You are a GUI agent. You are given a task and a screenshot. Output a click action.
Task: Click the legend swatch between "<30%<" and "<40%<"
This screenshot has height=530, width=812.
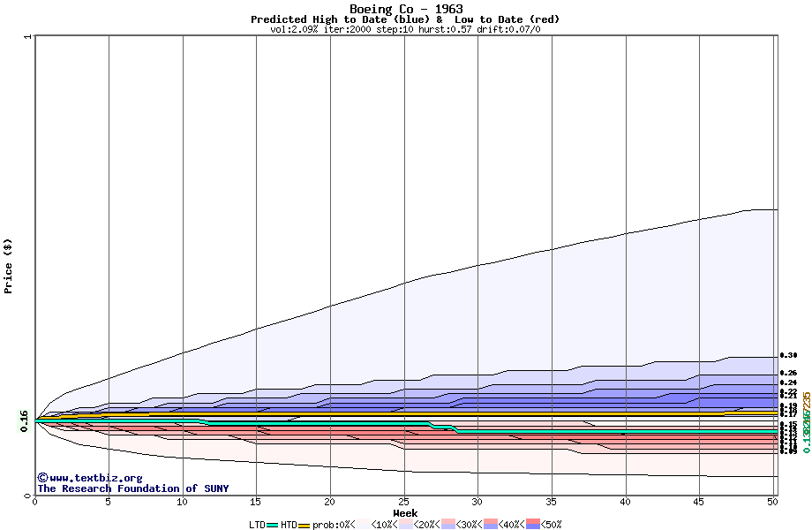coord(491,525)
